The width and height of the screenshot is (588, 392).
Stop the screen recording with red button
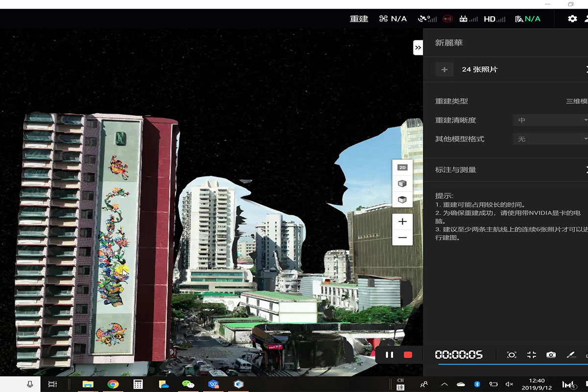[x=408, y=355]
